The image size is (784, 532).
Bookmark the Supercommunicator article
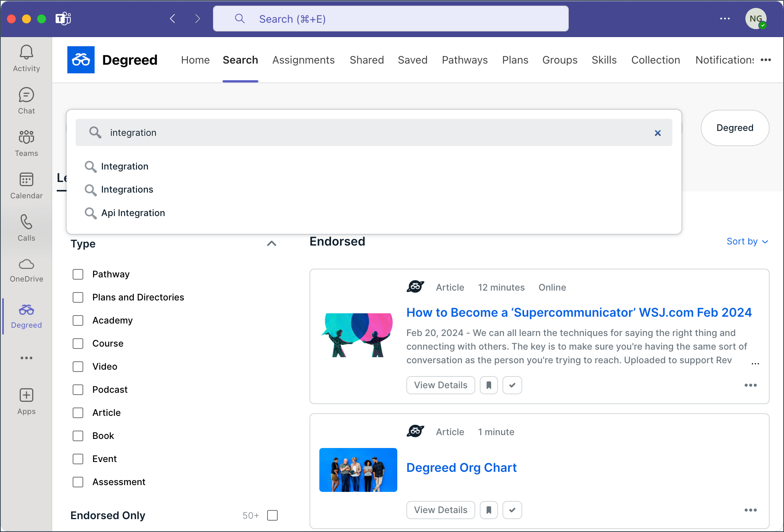click(x=488, y=385)
